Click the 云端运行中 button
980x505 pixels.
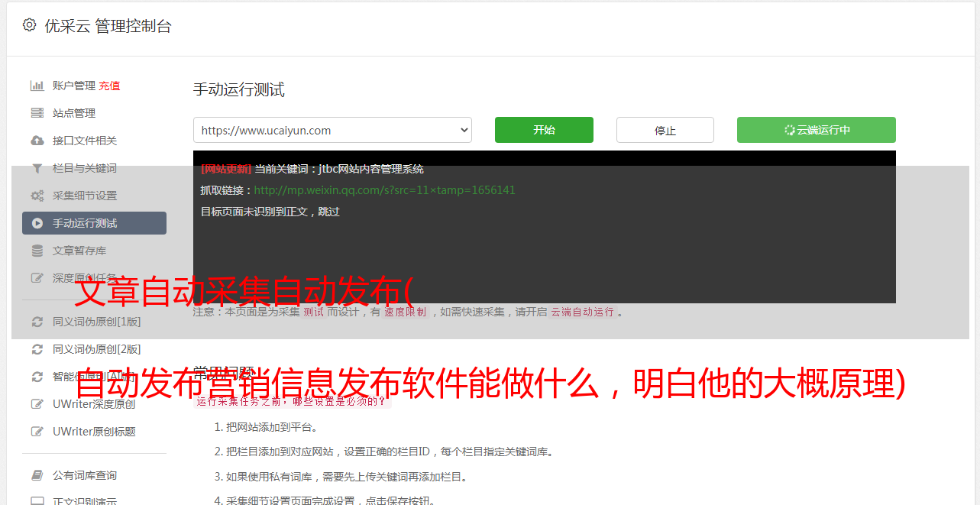click(817, 130)
